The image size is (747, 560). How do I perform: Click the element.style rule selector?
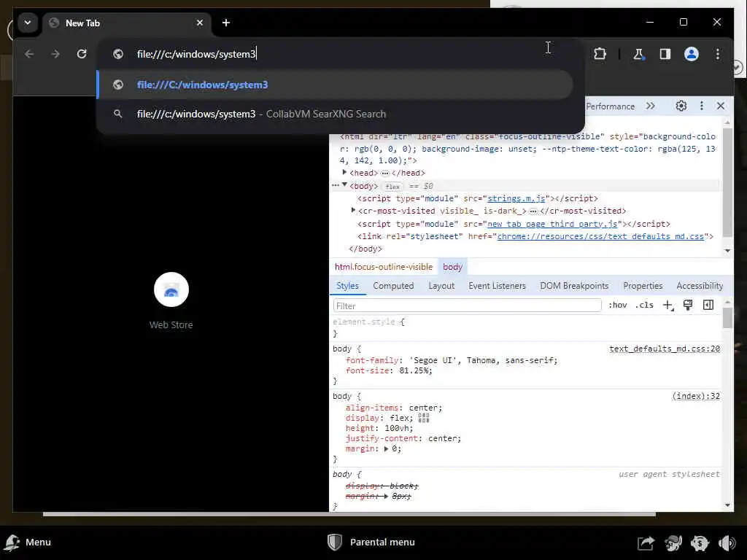point(364,322)
